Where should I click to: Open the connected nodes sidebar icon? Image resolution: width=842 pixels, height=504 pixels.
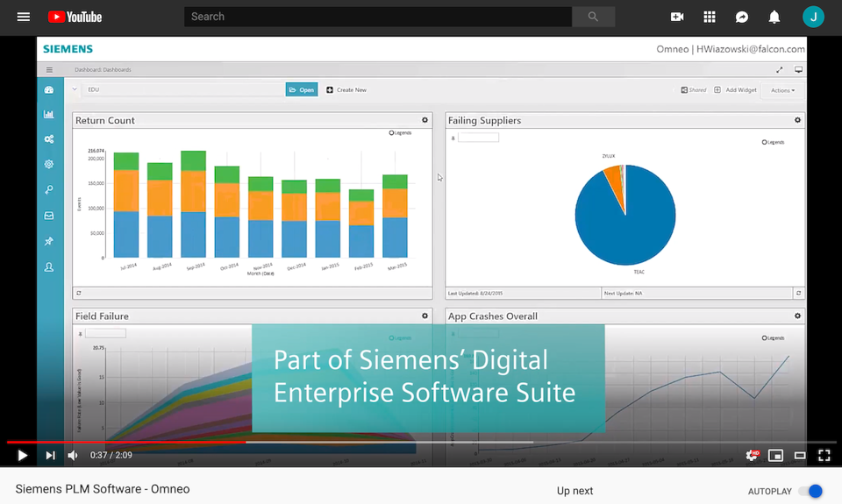[x=49, y=139]
